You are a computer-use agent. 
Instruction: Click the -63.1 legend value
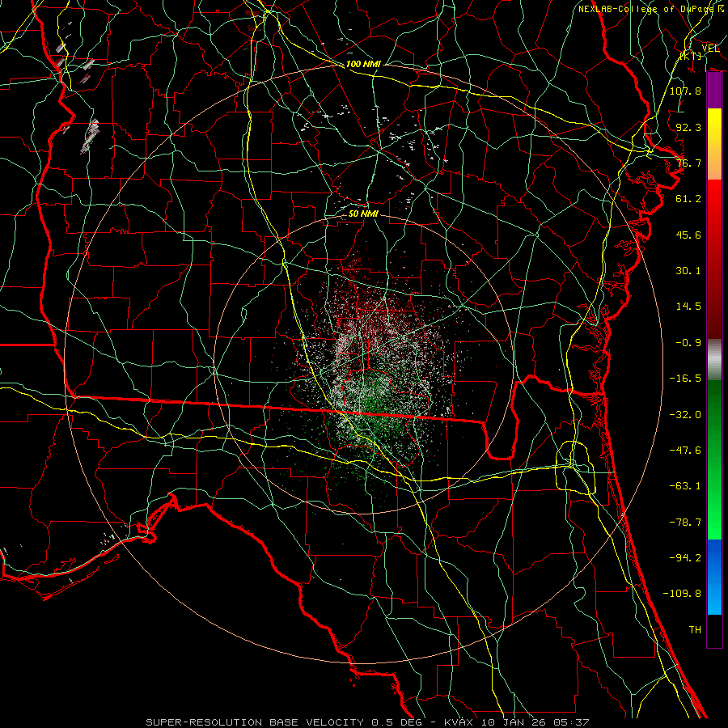pyautogui.click(x=685, y=486)
